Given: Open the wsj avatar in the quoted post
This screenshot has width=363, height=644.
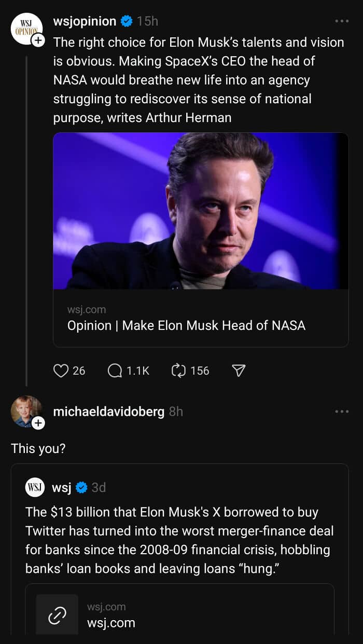Looking at the screenshot, I should pyautogui.click(x=35, y=487).
